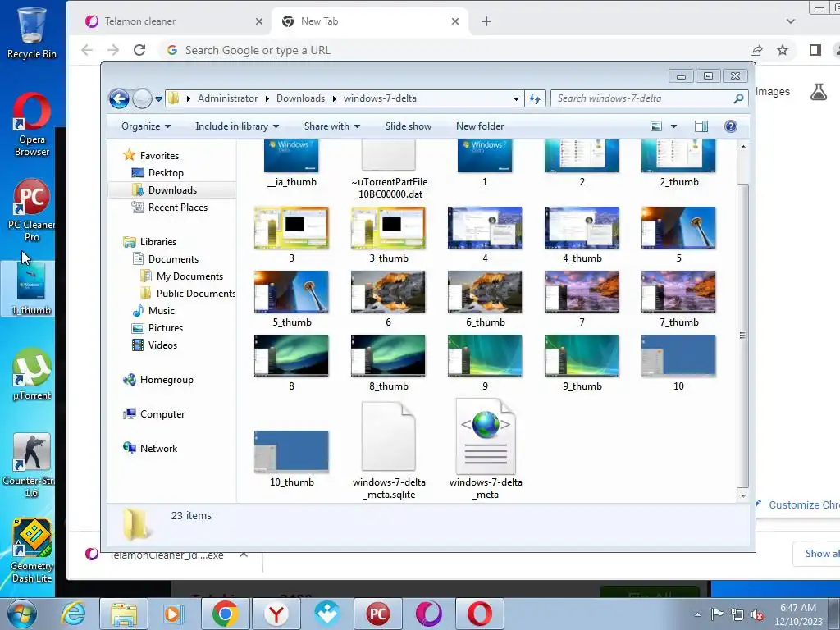Switch to New Tab browser tab
840x630 pixels.
point(370,21)
